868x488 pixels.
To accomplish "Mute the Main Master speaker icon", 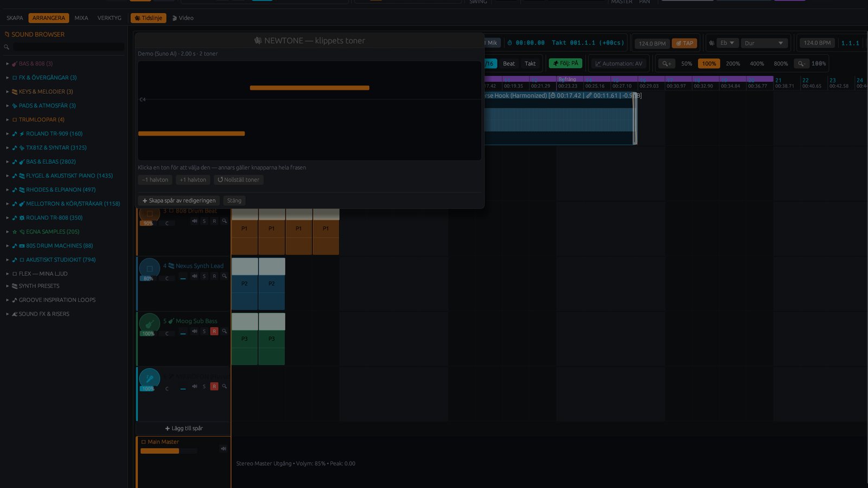I will pos(223,448).
